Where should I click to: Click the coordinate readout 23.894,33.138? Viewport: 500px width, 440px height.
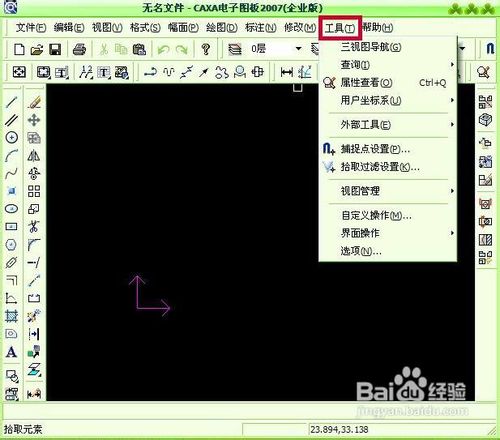point(339,429)
